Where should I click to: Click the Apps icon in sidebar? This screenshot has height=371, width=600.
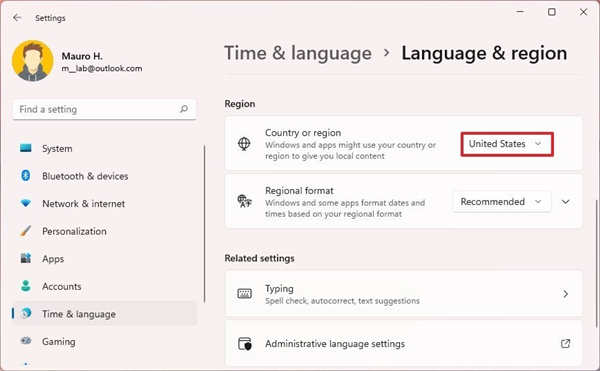(26, 258)
